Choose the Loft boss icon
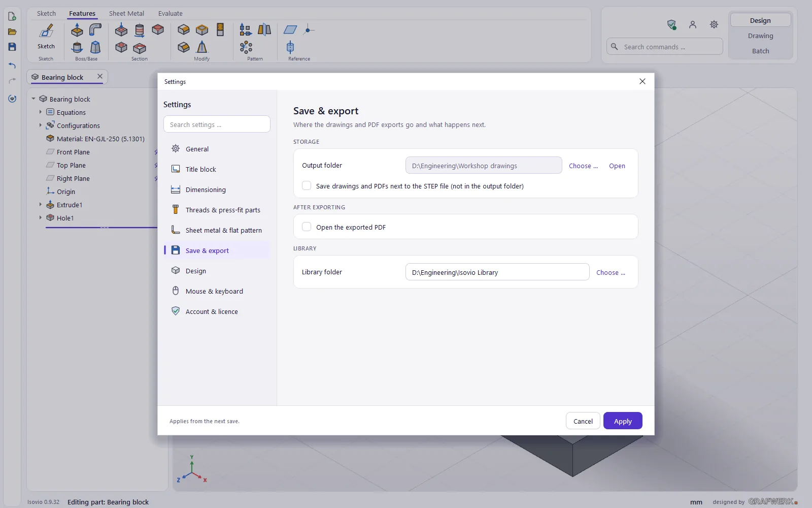This screenshot has width=812, height=508. (95, 47)
